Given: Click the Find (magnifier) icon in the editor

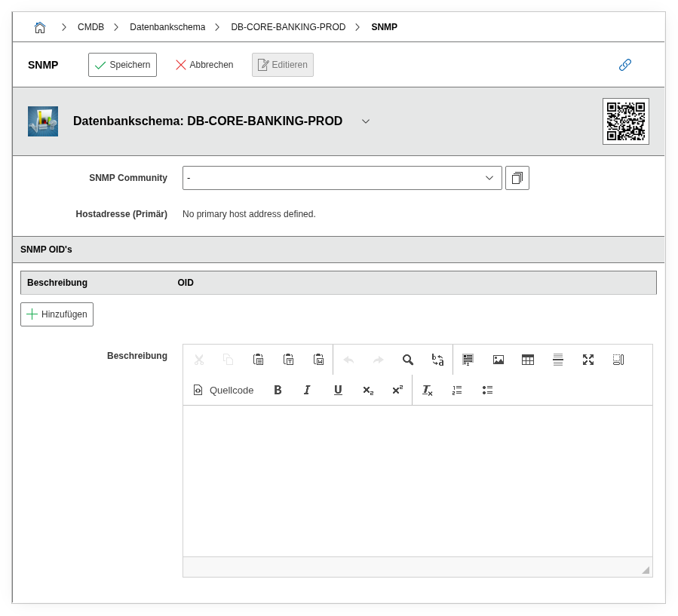Looking at the screenshot, I should [408, 360].
